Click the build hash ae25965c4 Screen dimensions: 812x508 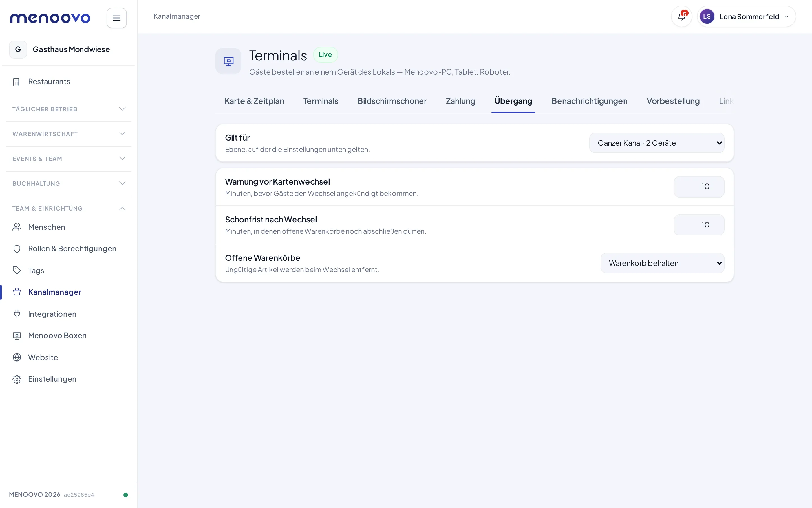coord(79,495)
